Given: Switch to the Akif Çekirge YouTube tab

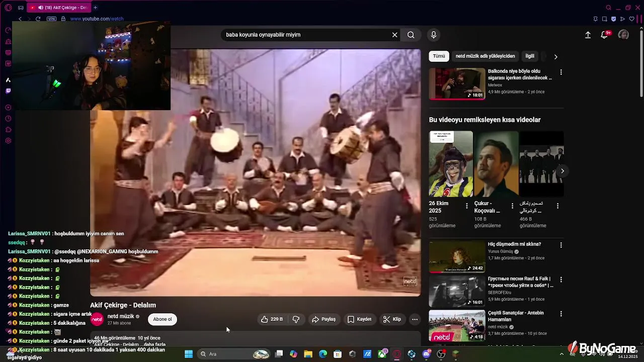Looking at the screenshot, I should [59, 8].
